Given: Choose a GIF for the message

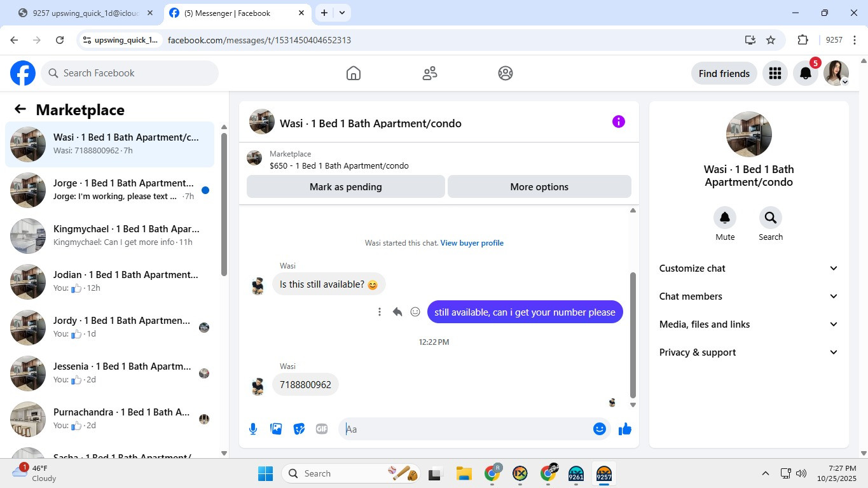Looking at the screenshot, I should pos(322,429).
